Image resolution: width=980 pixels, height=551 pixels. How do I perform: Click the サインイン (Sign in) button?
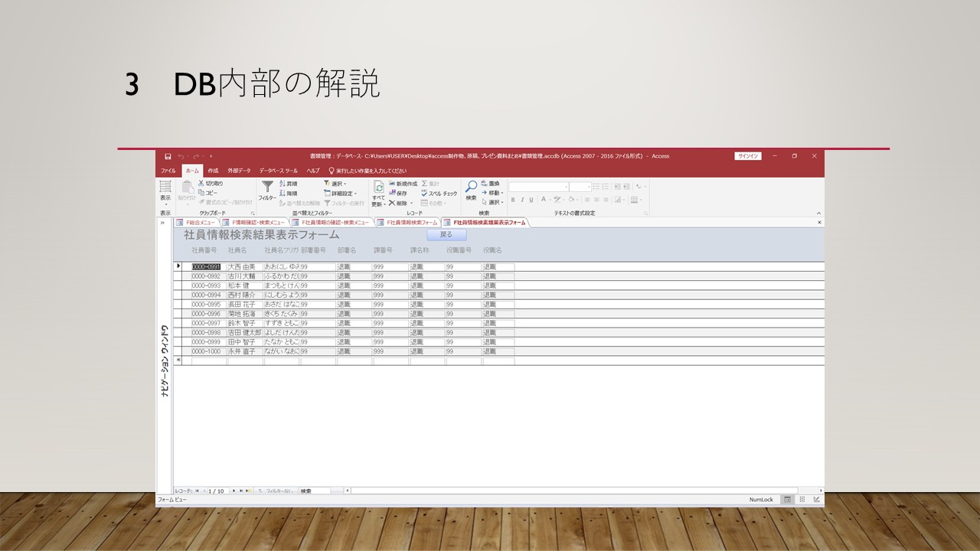(x=748, y=156)
